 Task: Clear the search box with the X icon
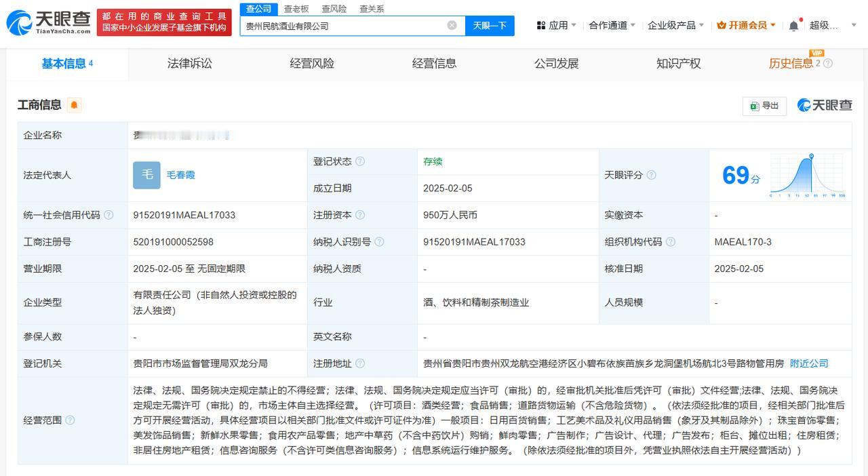[x=452, y=25]
